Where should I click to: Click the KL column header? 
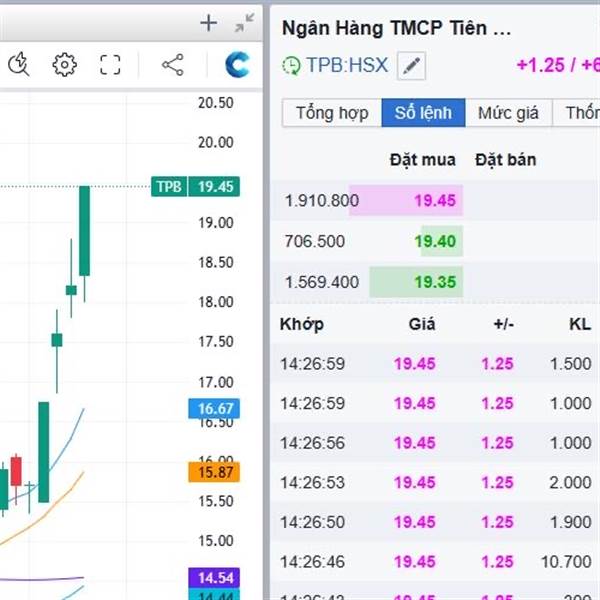tap(580, 324)
